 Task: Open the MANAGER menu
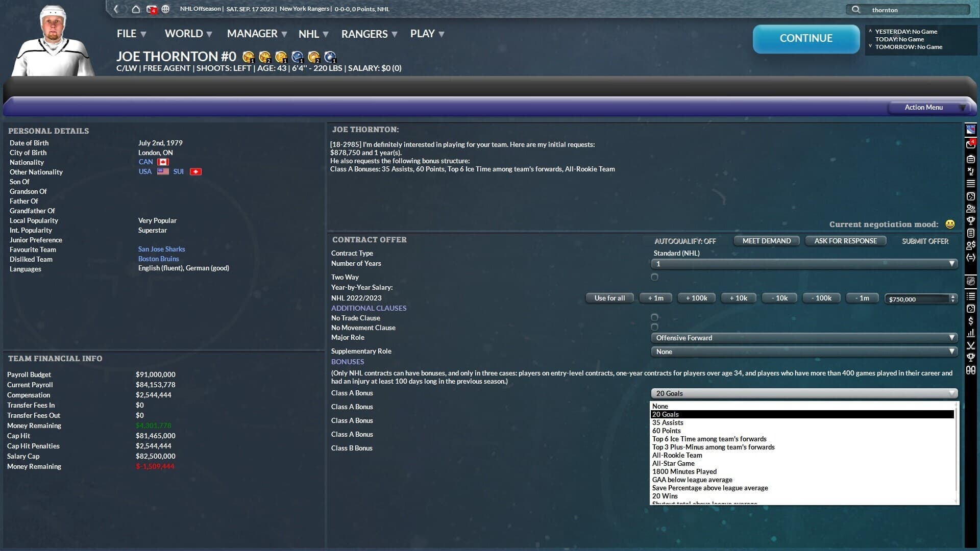coord(252,34)
